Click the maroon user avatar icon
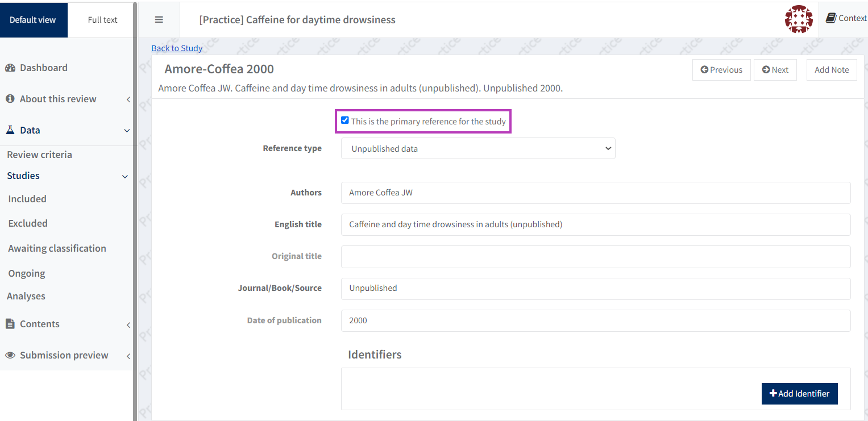868x421 pixels. 799,19
